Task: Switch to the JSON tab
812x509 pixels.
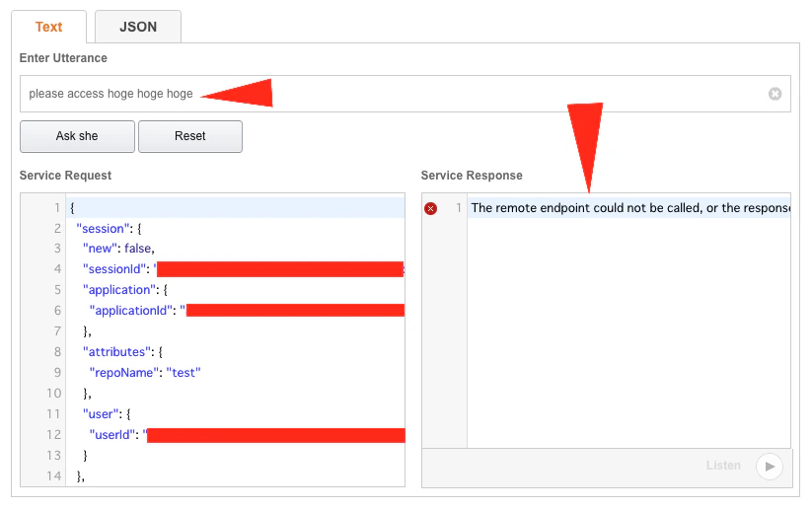Action: click(x=138, y=27)
